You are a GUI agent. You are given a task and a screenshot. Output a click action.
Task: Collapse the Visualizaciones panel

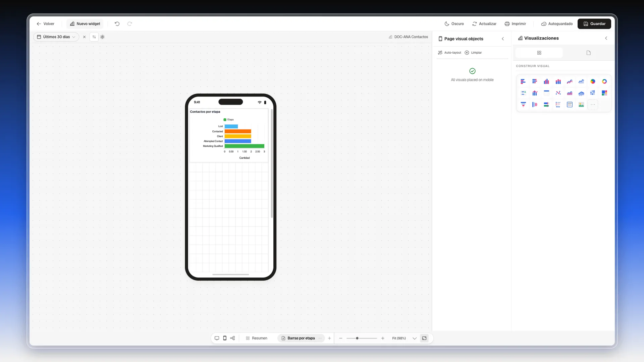606,38
